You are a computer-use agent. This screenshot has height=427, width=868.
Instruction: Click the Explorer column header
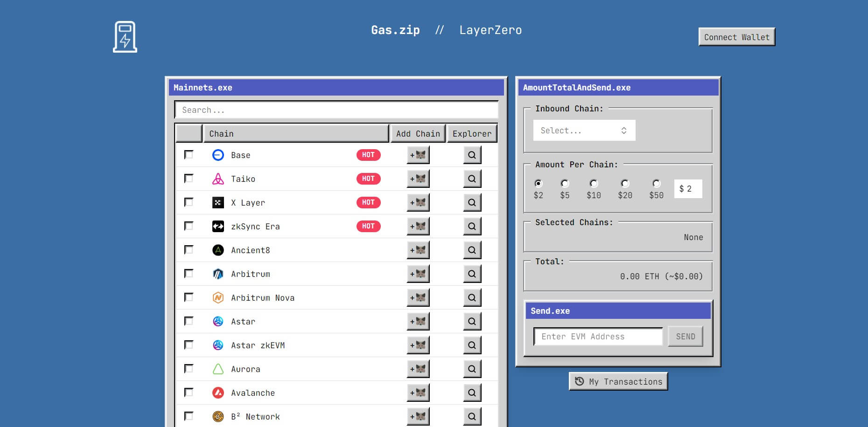(472, 133)
